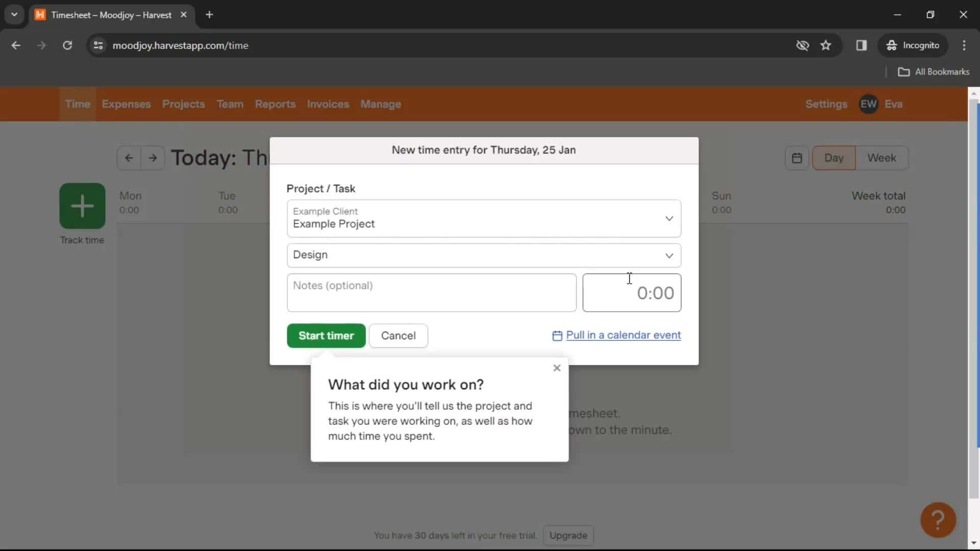The height and width of the screenshot is (551, 980).
Task: Click the back arrow navigation icon
Action: point(129,157)
